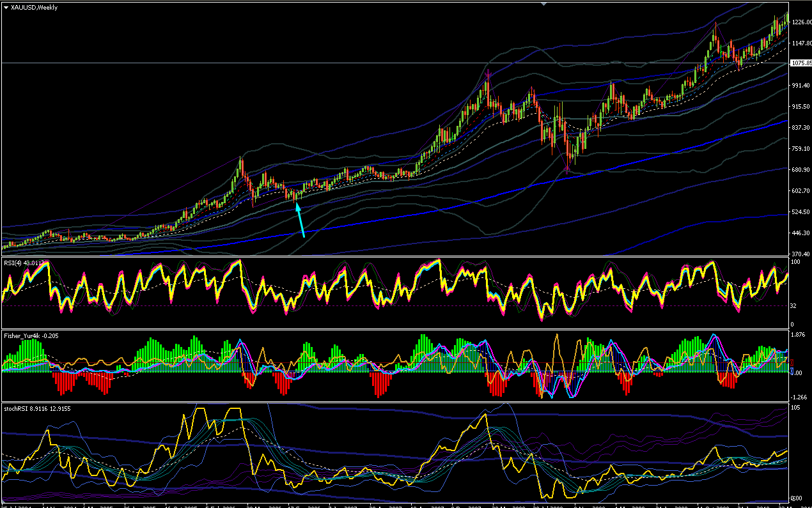
Task: Click the 105 label on stochRSI scale
Action: pos(797,408)
